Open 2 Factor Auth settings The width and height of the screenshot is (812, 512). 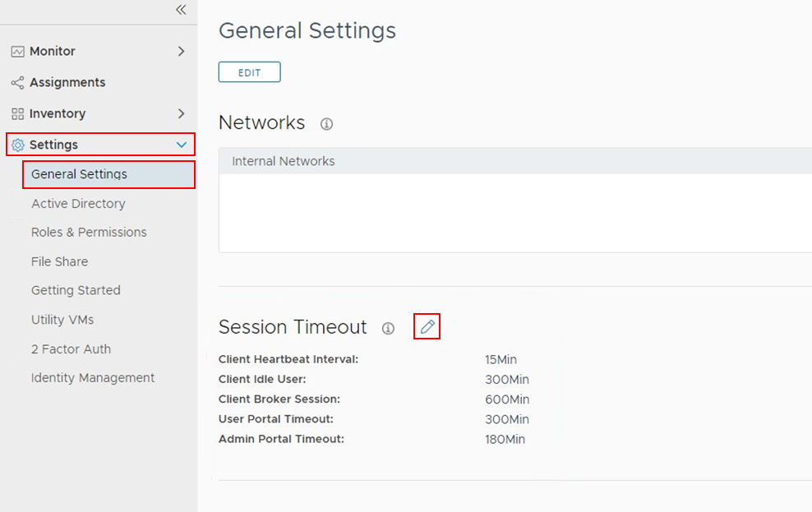pyautogui.click(x=71, y=349)
